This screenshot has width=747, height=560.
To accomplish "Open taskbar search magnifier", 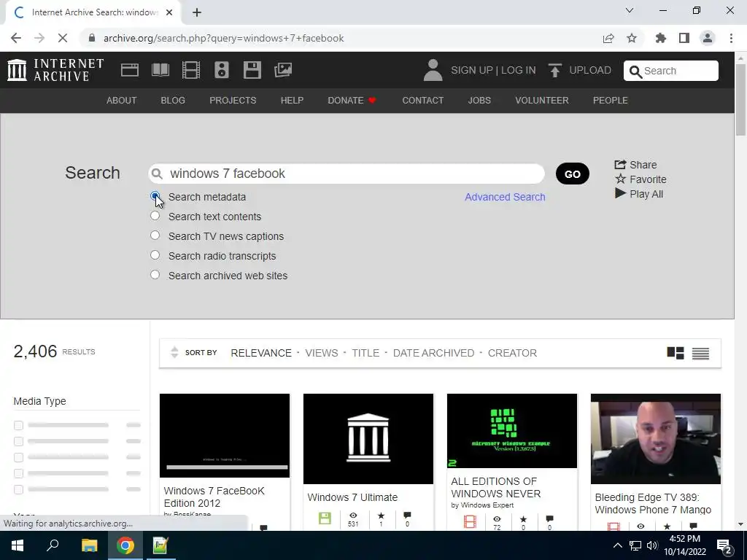I will pos(53,545).
